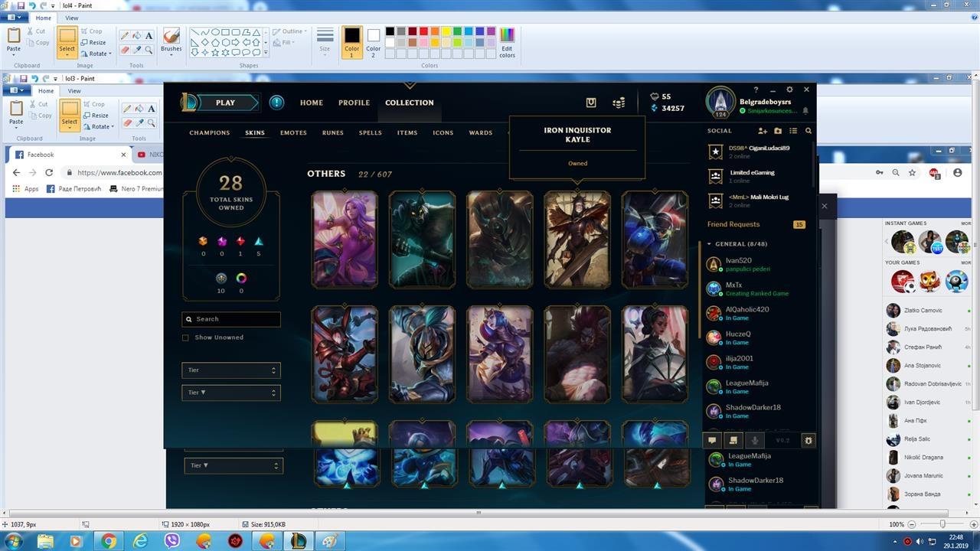The height and width of the screenshot is (551, 980).
Task: Select the Text tool in lol4 Paint
Action: coord(149,35)
